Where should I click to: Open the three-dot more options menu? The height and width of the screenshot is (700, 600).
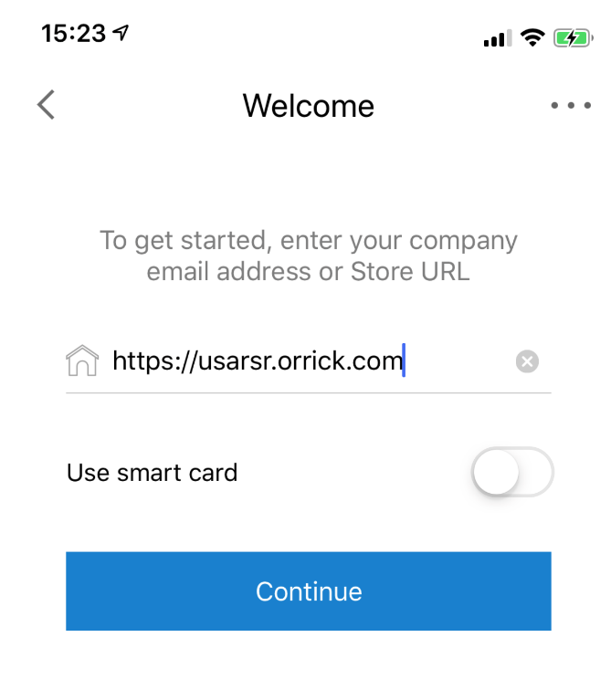point(571,105)
